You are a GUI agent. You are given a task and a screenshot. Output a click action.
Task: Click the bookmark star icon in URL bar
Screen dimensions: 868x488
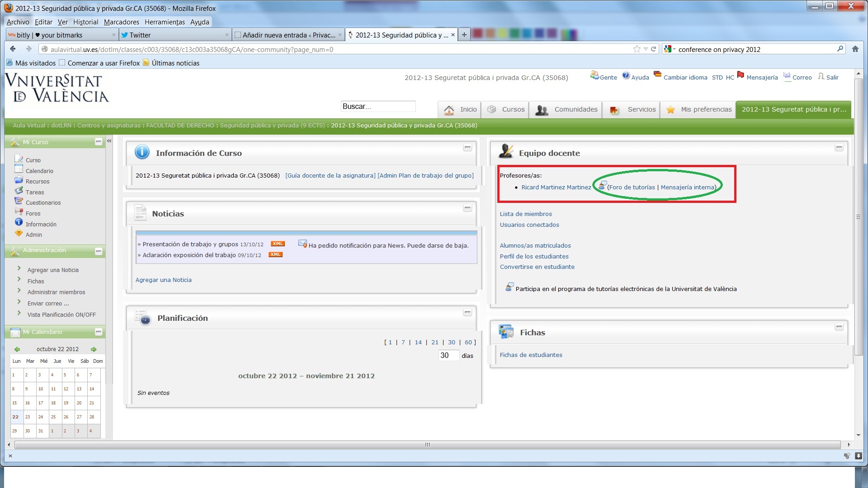(637, 49)
